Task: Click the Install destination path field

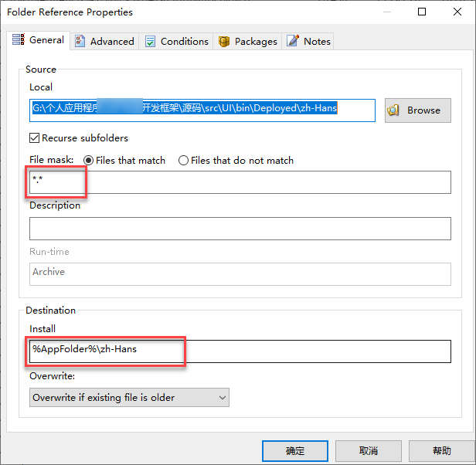Action: point(240,351)
